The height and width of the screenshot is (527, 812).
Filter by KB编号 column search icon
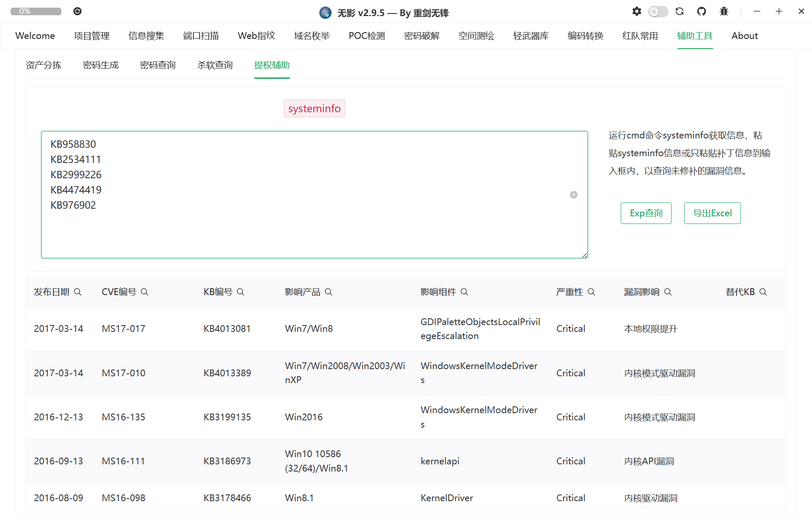pyautogui.click(x=241, y=292)
